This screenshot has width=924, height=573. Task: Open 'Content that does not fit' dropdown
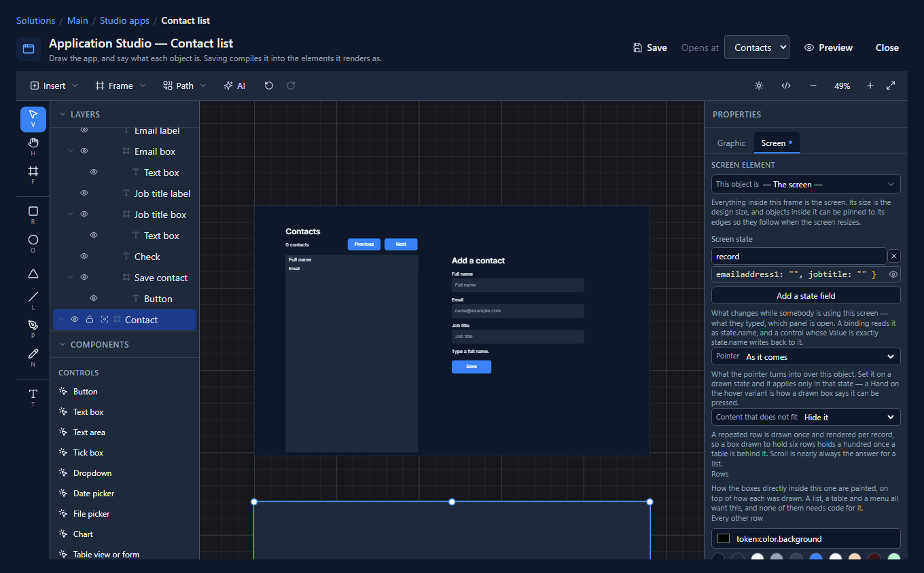pyautogui.click(x=806, y=417)
